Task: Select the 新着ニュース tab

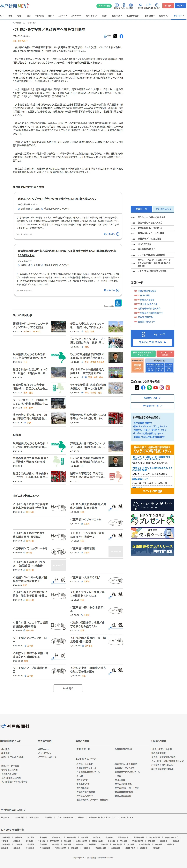Action: point(141,209)
